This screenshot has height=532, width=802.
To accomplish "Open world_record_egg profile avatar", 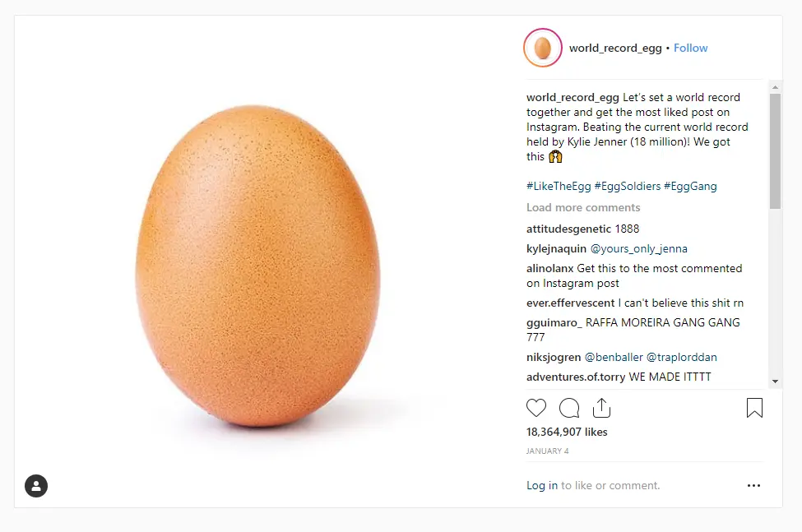I will [542, 48].
